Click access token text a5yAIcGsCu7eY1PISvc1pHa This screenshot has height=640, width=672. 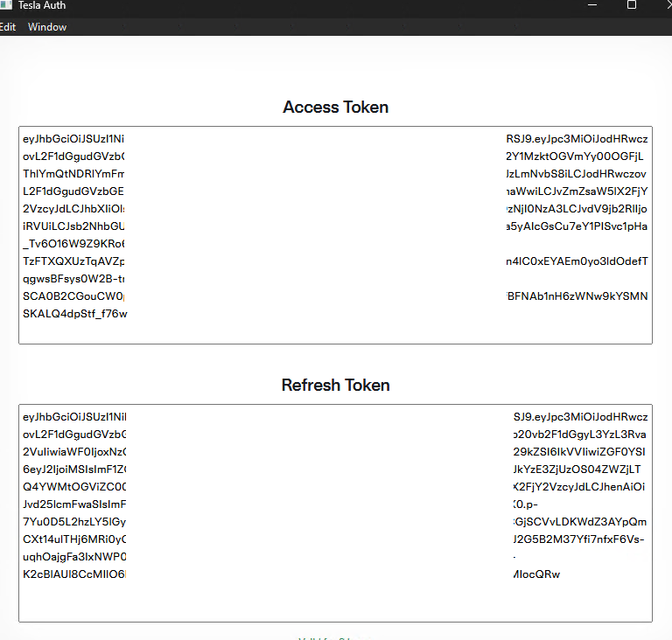tap(577, 226)
